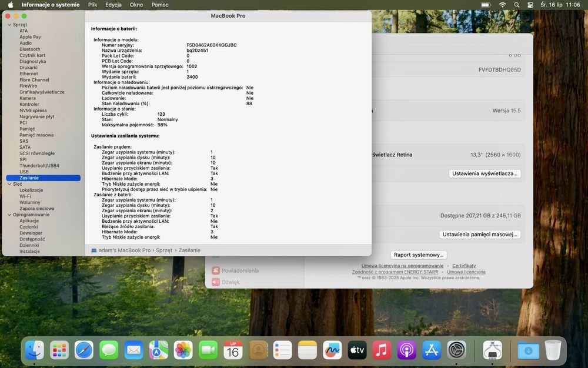Open Calendar showing 16 in the Dock

(x=233, y=350)
